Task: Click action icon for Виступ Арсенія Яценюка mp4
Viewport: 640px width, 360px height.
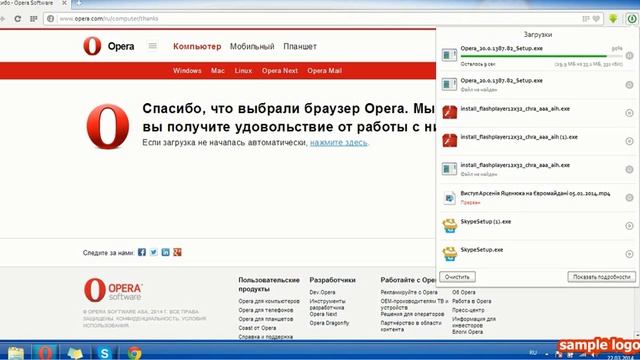Action: tap(629, 198)
